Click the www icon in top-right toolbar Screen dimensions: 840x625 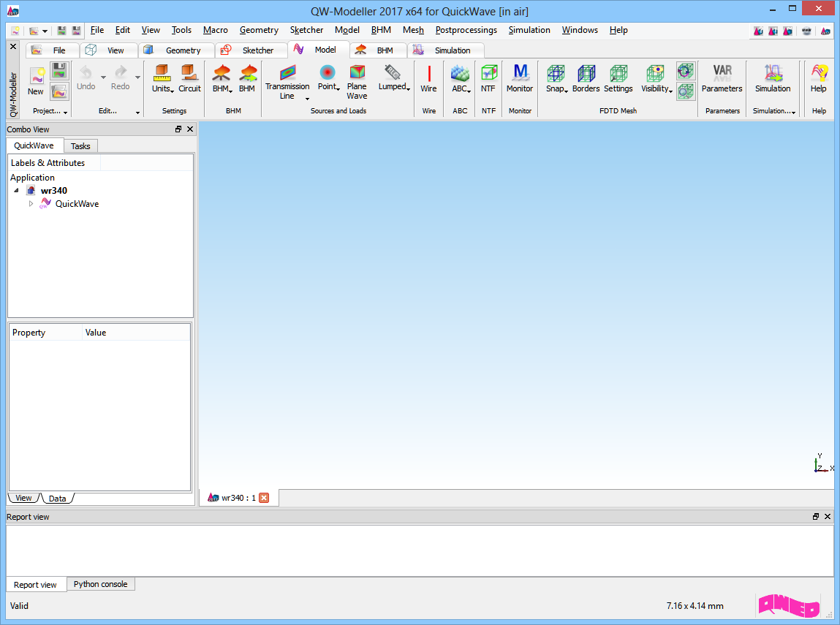(806, 31)
